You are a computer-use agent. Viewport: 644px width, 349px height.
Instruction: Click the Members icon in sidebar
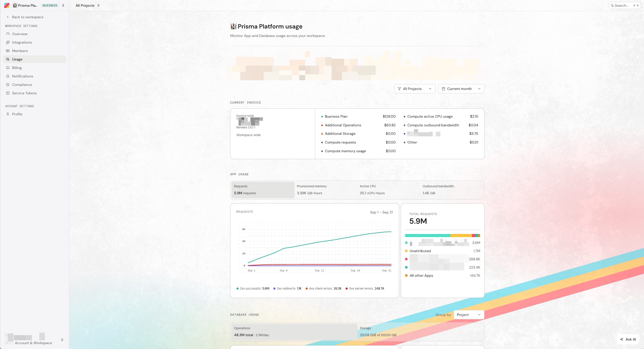pyautogui.click(x=8, y=51)
